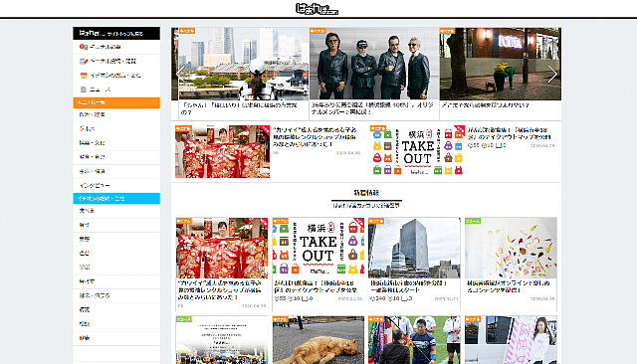Open the sleeping orange cat card
The image size is (637, 364).
[318, 340]
